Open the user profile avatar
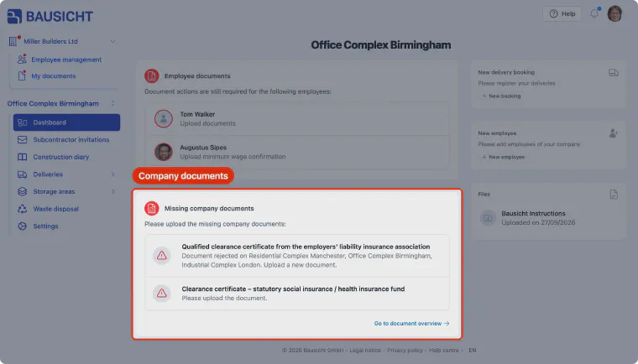 [x=614, y=13]
